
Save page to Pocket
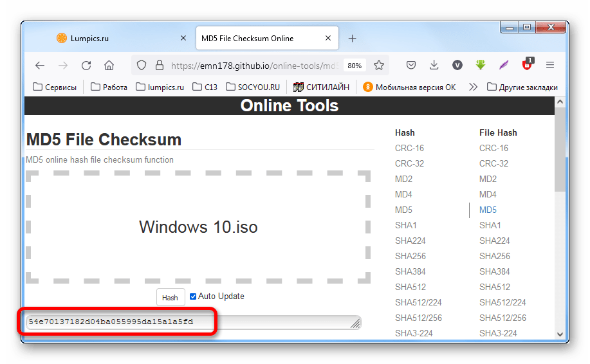point(410,65)
